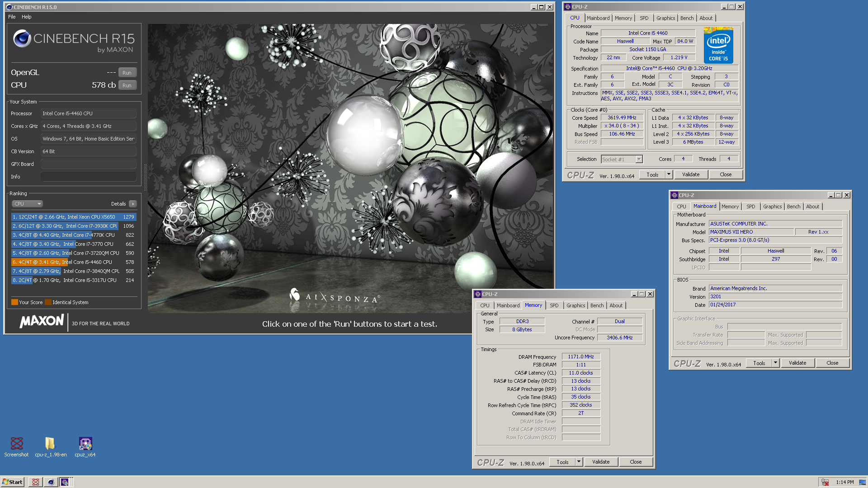Click the GFX Board field

[x=89, y=164]
